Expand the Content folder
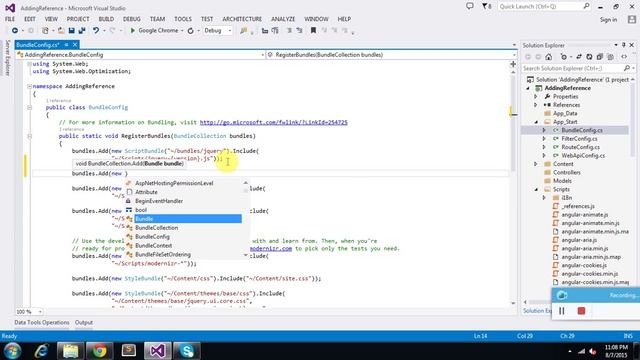Screen dimensions: 640x360 [536, 164]
